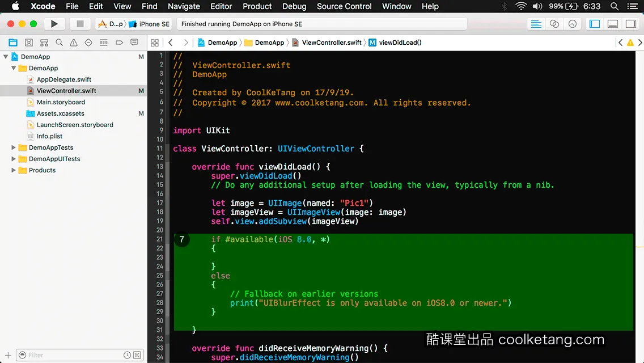644x363 pixels.
Task: Expand the DemoAppUITests folder
Action: pyautogui.click(x=14, y=159)
